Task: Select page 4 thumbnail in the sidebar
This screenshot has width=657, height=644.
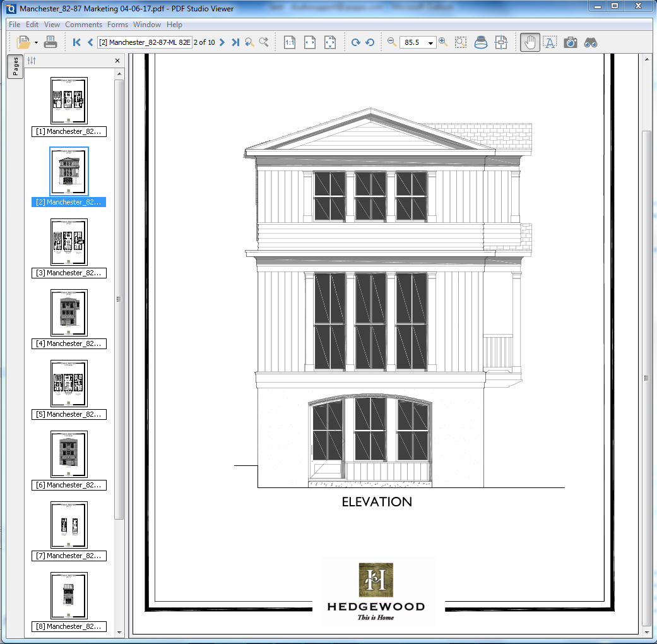Action: (x=69, y=312)
